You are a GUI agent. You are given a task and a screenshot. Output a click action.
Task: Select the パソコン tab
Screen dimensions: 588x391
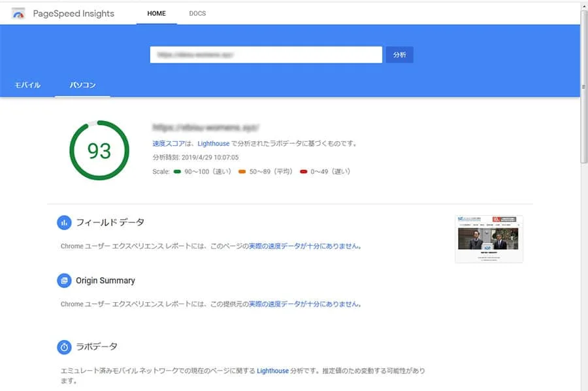(82, 84)
